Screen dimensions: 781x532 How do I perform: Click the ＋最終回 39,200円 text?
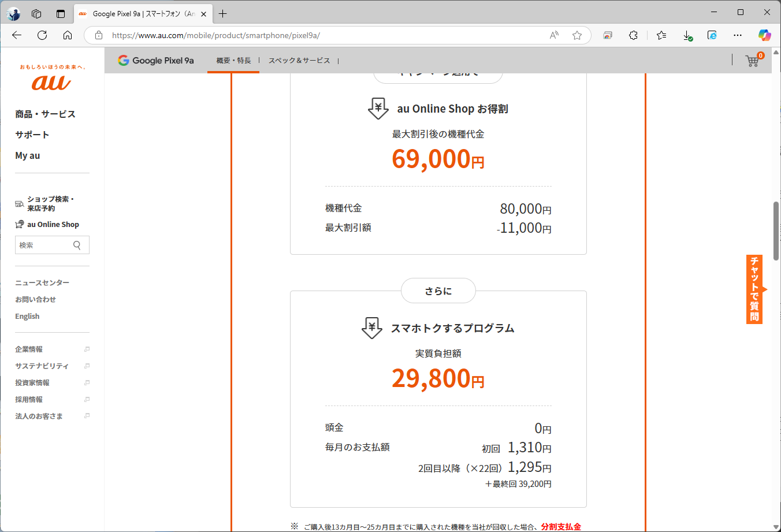point(518,484)
